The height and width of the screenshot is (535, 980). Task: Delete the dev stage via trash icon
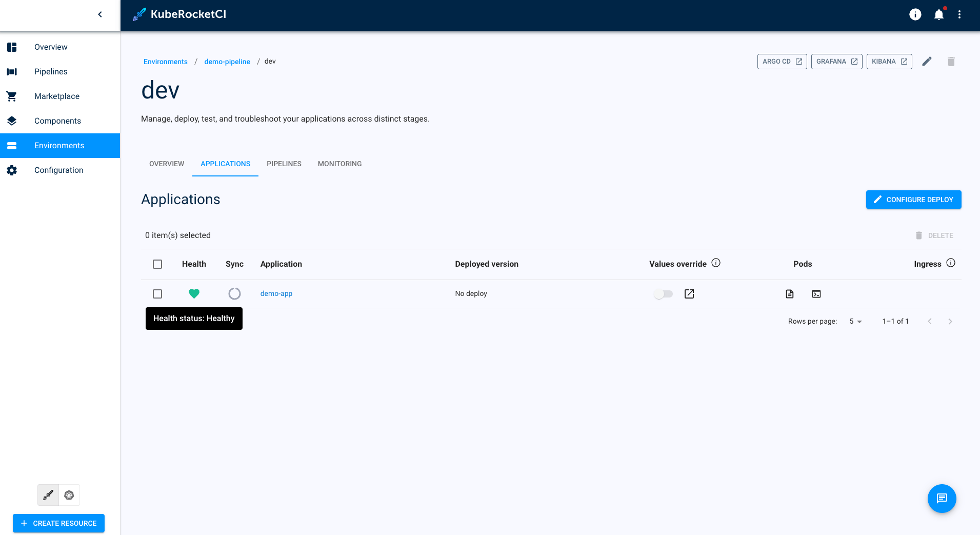pyautogui.click(x=951, y=62)
